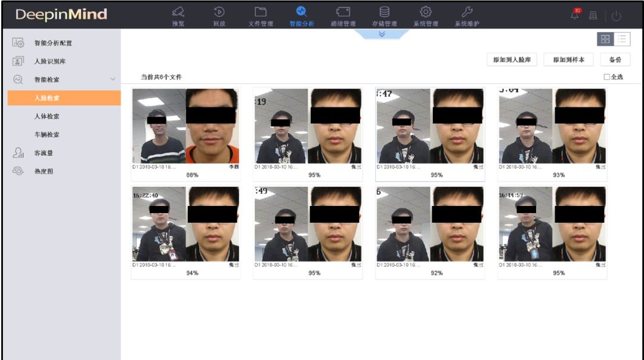The width and height of the screenshot is (644, 360).
Task: Expand the top pull-down chevron panel
Action: pyautogui.click(x=382, y=34)
